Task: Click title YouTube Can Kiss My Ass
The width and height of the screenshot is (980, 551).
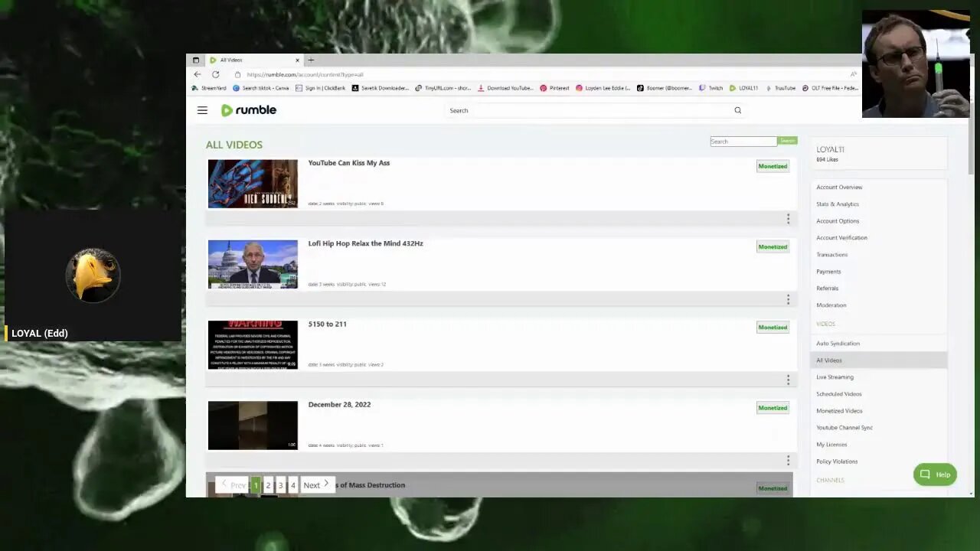Action: pyautogui.click(x=349, y=163)
